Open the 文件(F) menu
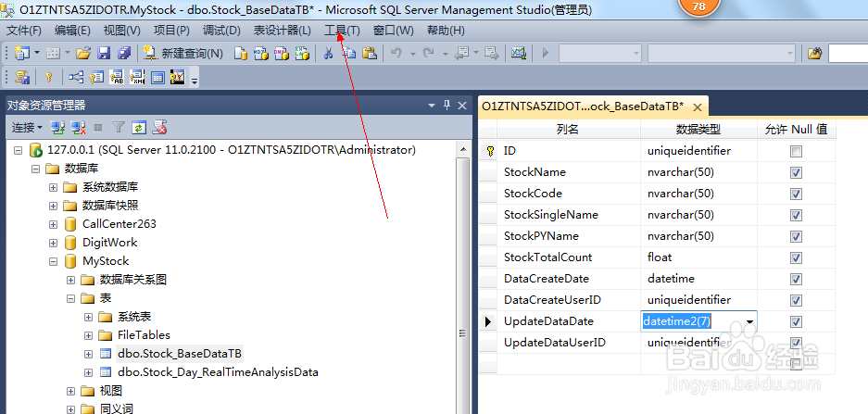Image resolution: width=868 pixels, height=414 pixels. (24, 31)
